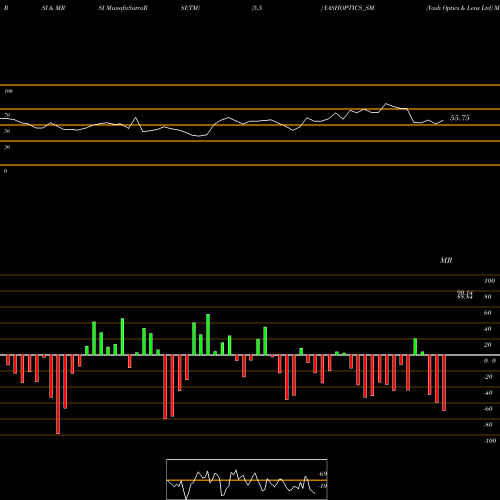
Task: Click the MR axis label 100
Action: click(x=489, y=281)
